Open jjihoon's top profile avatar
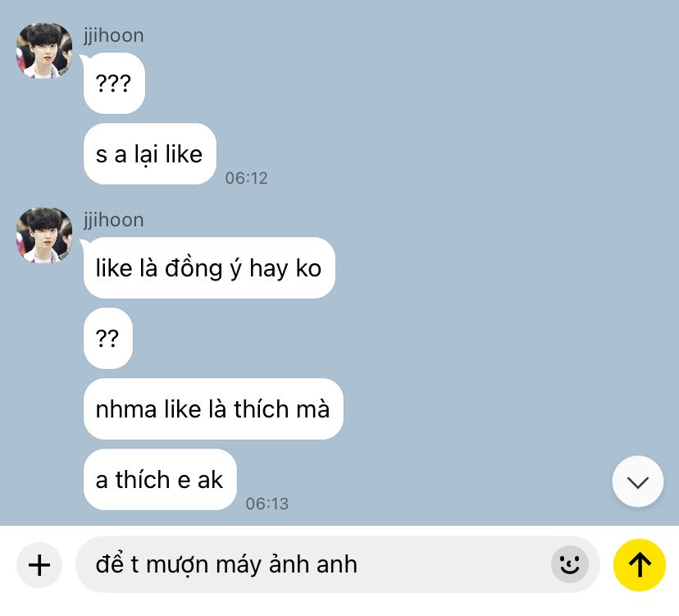The width and height of the screenshot is (679, 616). click(x=44, y=51)
